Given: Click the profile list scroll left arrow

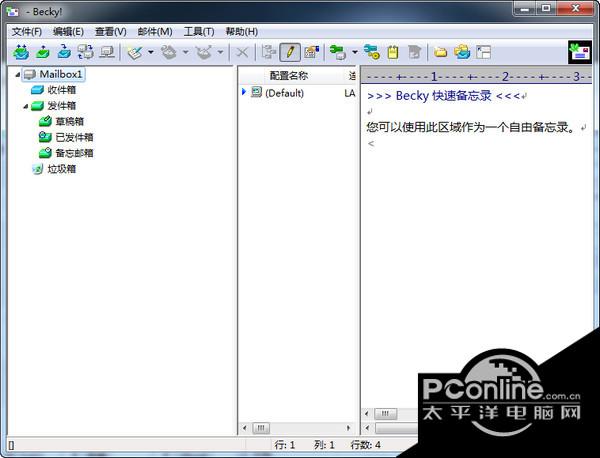Looking at the screenshot, I should click(x=245, y=428).
